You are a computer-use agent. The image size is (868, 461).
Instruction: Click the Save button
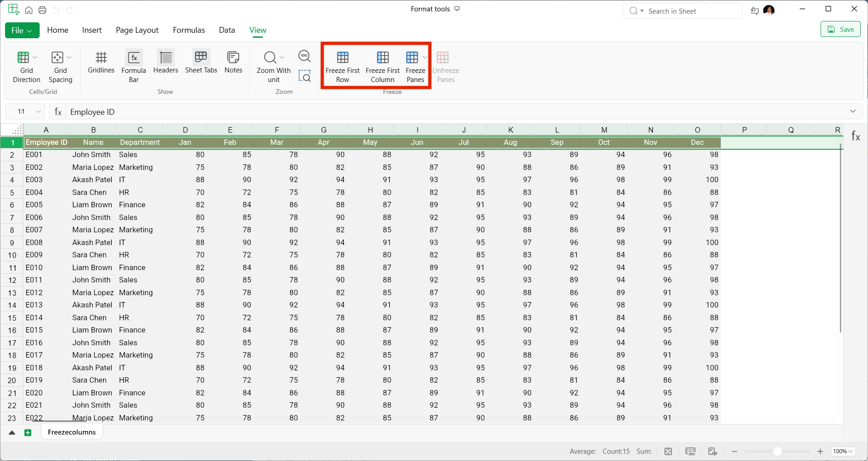tap(840, 30)
